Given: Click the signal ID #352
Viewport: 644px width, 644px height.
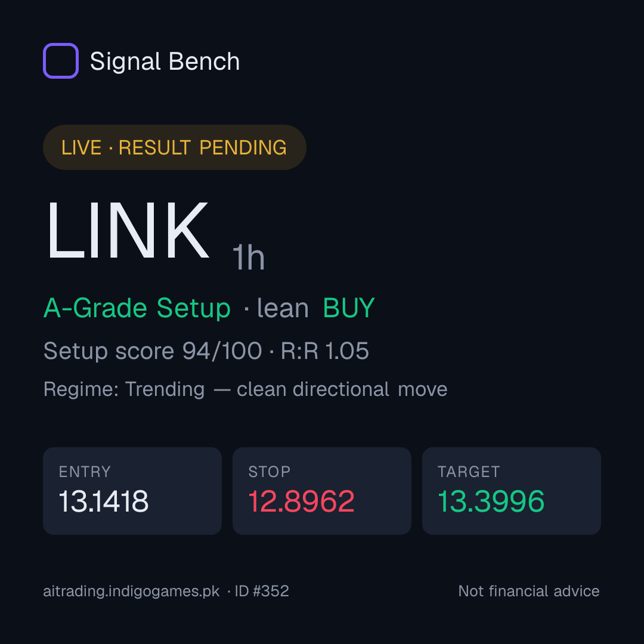Looking at the screenshot, I should pos(262,591).
